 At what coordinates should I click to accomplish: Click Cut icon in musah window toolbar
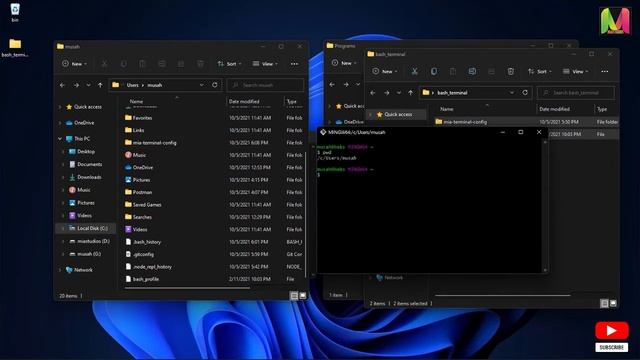(104, 64)
